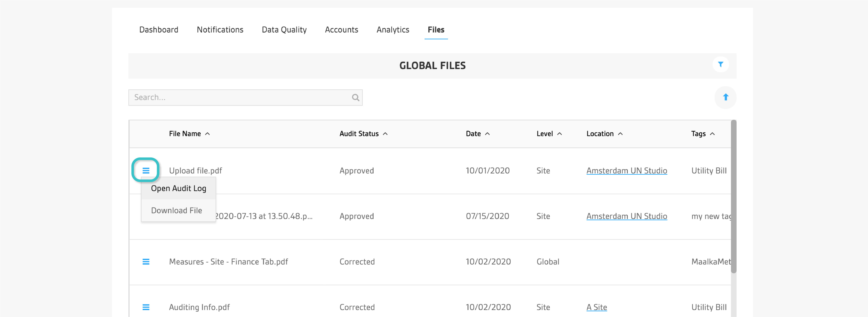The width and height of the screenshot is (868, 317).
Task: Click Site level in the 07/15/2020 row
Action: click(x=543, y=216)
